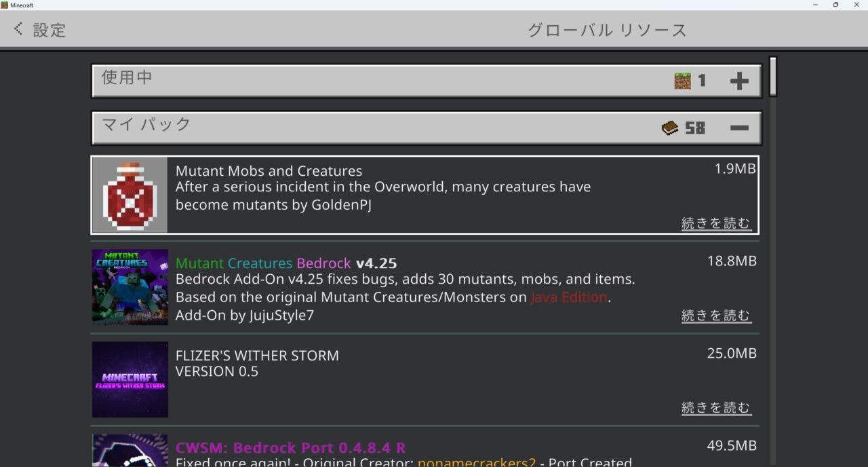The width and height of the screenshot is (868, 467).
Task: Click the マイ パック section header label
Action: click(x=146, y=124)
